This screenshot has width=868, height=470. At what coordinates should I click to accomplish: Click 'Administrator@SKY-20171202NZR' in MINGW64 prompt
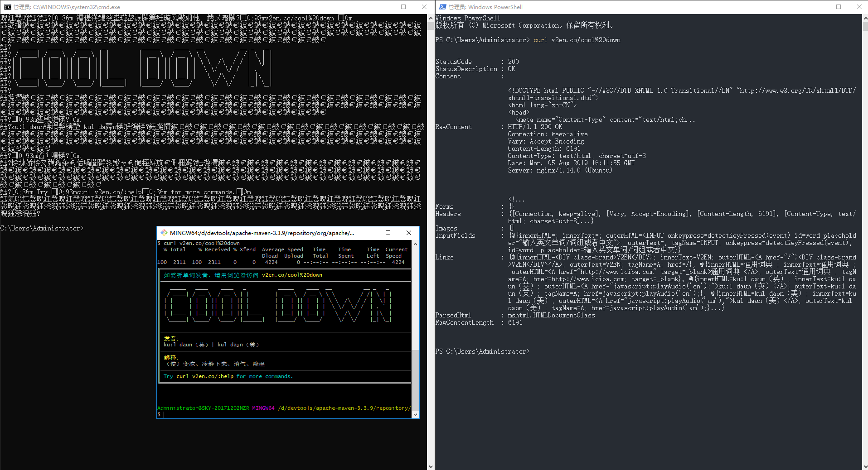[203, 408]
